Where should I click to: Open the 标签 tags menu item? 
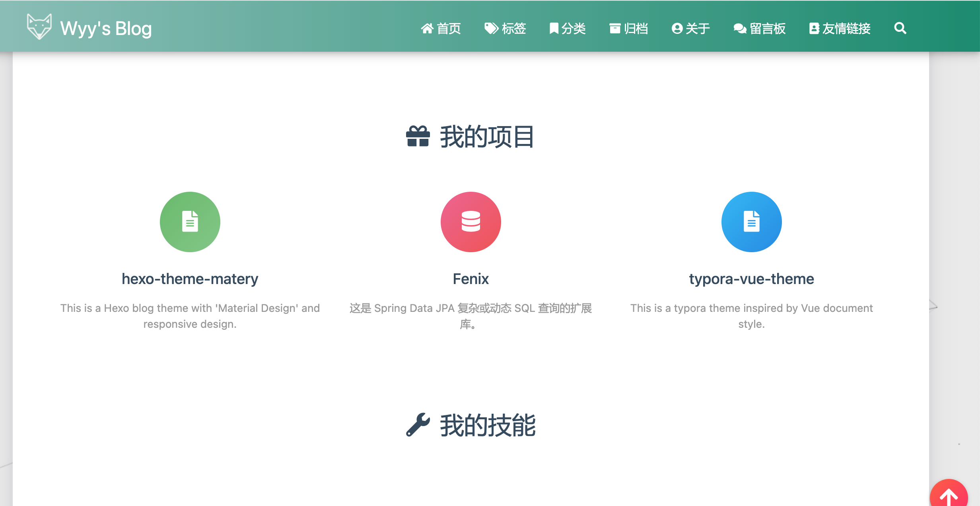pos(505,29)
